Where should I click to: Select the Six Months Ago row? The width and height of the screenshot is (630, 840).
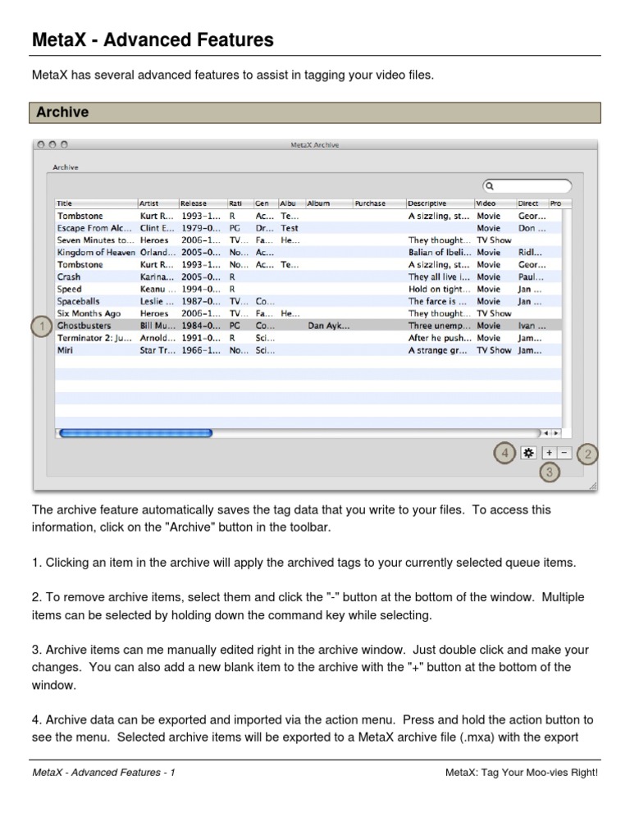tap(308, 313)
